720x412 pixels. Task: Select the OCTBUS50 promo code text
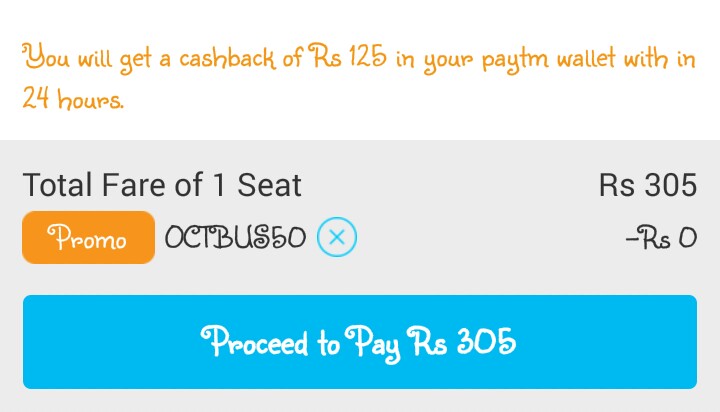tap(235, 238)
